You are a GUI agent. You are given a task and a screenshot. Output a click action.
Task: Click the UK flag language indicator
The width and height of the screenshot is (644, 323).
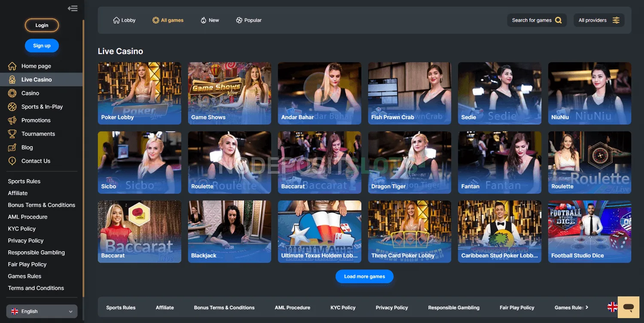coord(612,307)
